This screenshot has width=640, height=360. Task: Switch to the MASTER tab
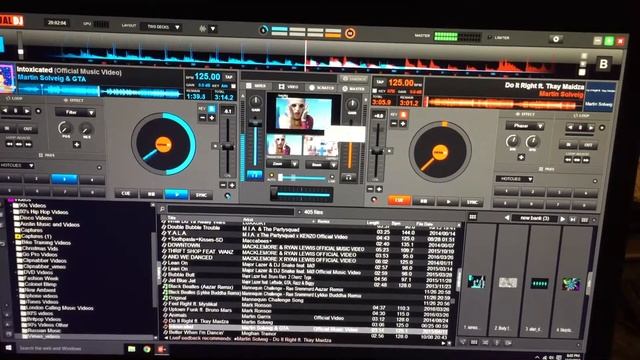353,89
